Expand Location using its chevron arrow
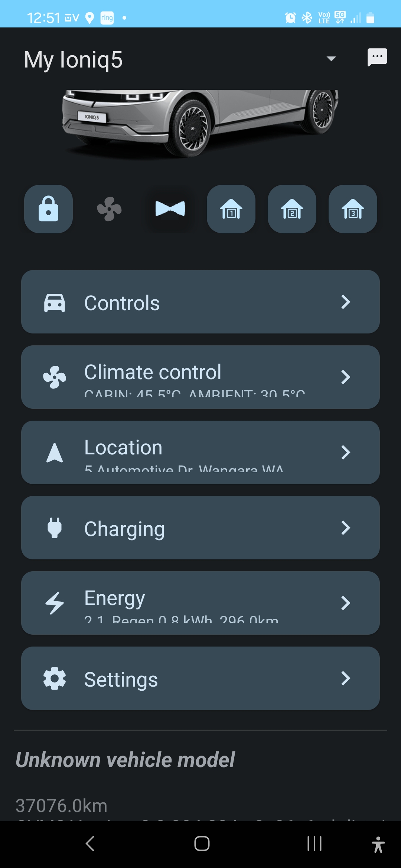Screen dimensions: 401x868 click(x=346, y=452)
